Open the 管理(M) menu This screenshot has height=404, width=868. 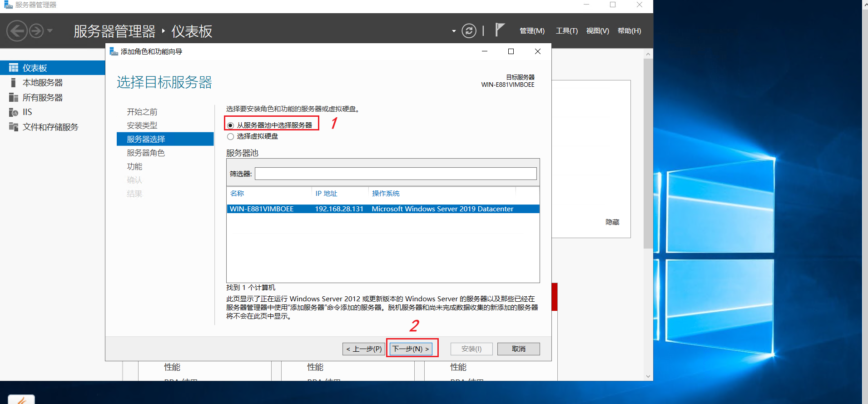click(532, 31)
